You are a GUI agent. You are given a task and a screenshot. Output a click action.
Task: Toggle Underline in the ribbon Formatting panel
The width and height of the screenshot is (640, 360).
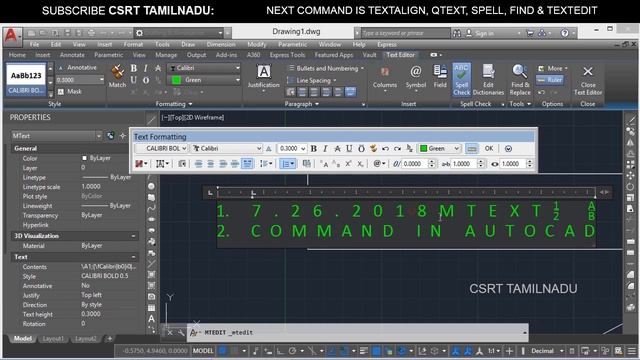click(x=133, y=80)
